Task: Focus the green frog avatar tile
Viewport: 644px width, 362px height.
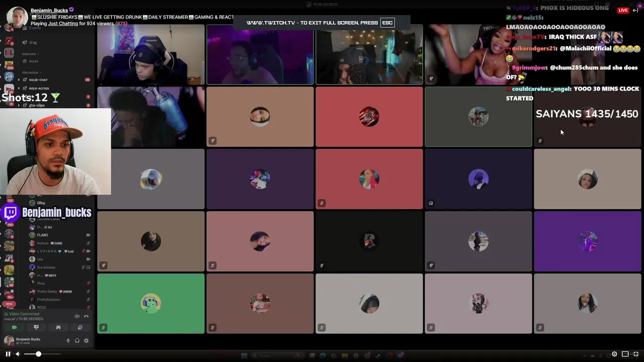Action: coord(151,304)
